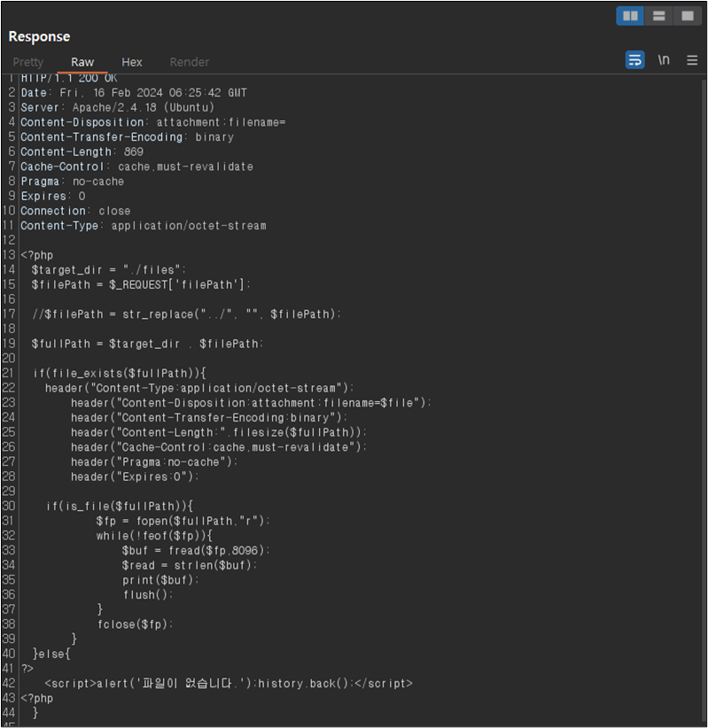Click the }else{ line
Image resolution: width=708 pixels, height=728 pixels.
tap(51, 654)
